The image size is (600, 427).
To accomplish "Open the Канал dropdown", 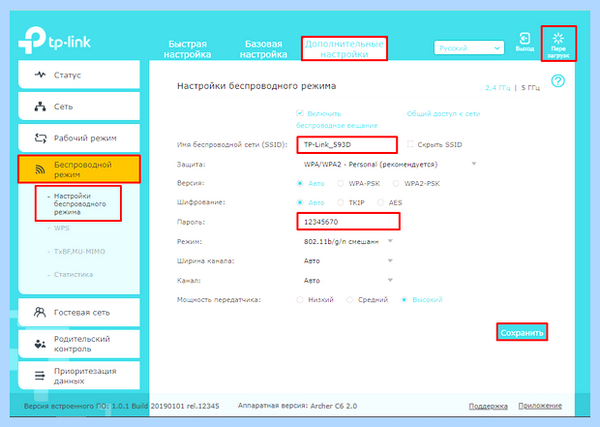I will click(348, 280).
